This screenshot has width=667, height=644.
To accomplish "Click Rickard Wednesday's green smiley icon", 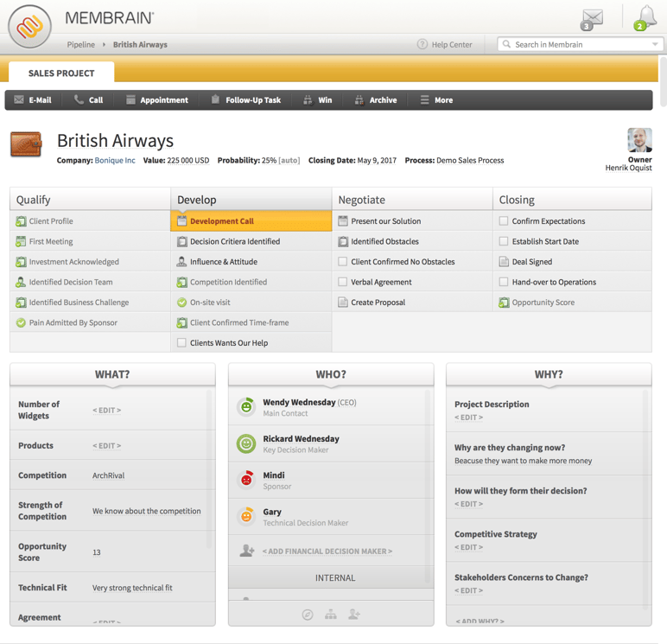I will click(246, 443).
